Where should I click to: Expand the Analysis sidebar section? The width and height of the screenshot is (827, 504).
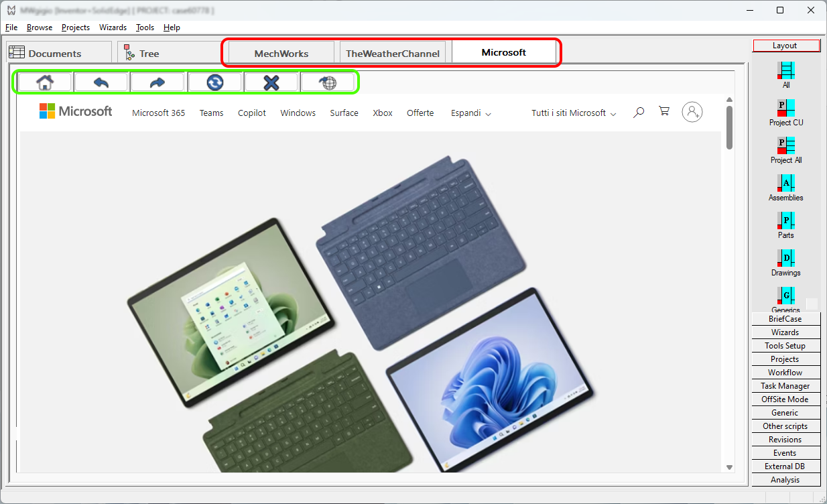point(785,480)
